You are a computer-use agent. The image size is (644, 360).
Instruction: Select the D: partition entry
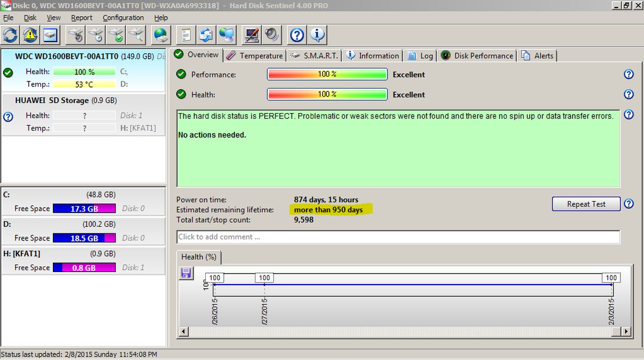(x=84, y=231)
